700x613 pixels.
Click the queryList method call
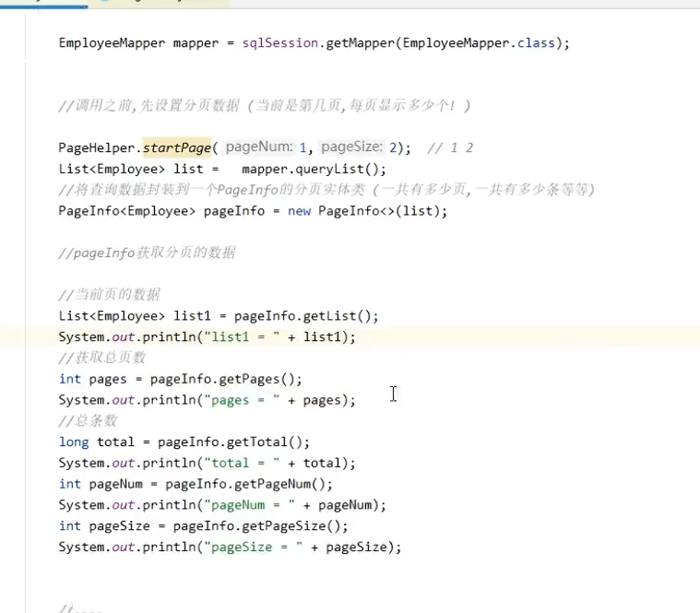pyautogui.click(x=326, y=169)
